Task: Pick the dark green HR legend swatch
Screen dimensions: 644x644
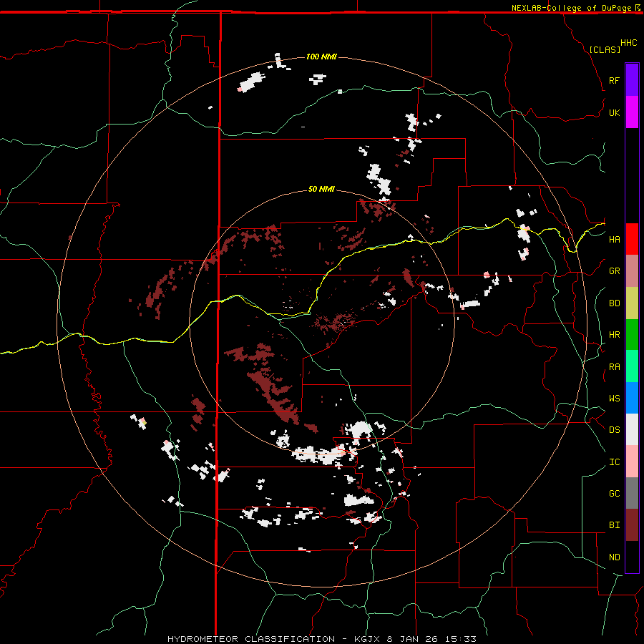Action: click(632, 334)
